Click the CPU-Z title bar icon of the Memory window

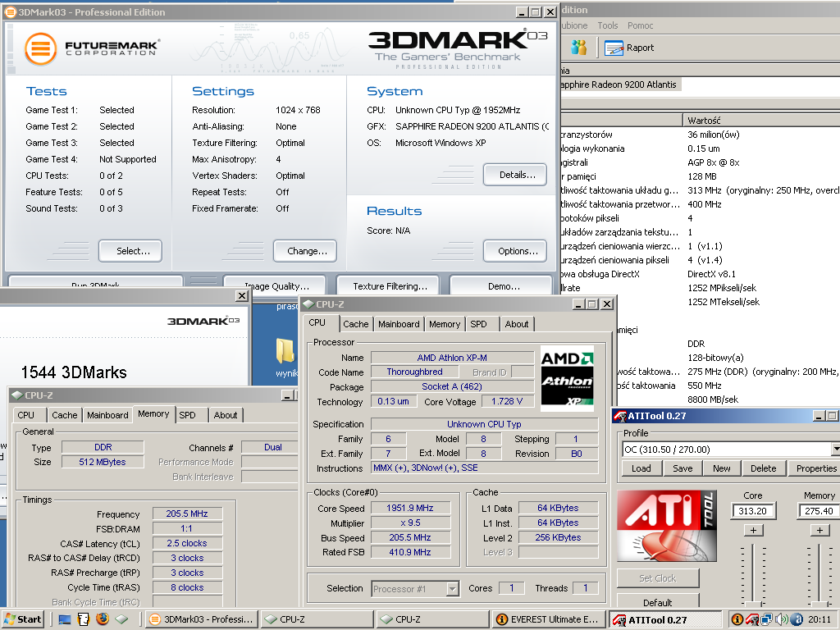[x=16, y=395]
